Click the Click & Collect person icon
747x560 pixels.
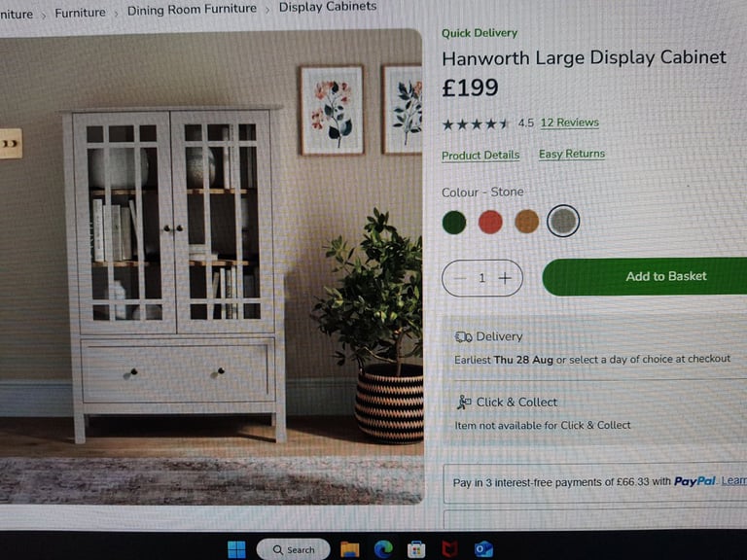pos(464,402)
